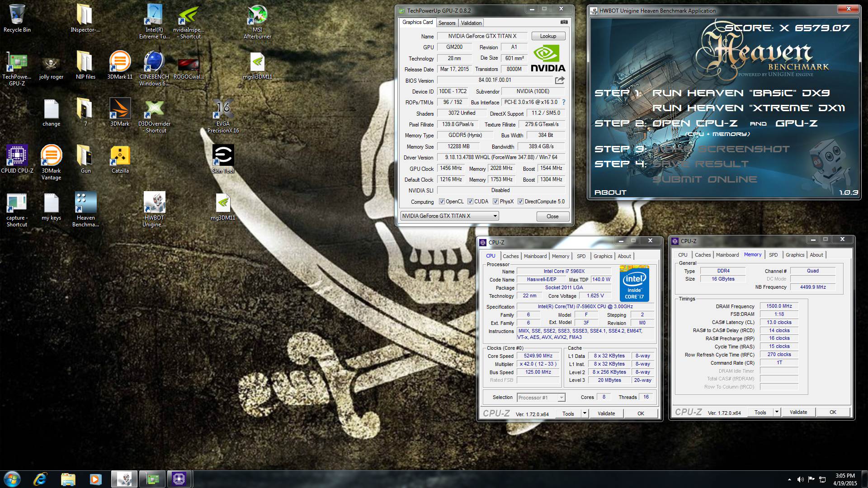This screenshot has height=488, width=868.
Task: Click volume speaker tray icon
Action: coord(800,479)
